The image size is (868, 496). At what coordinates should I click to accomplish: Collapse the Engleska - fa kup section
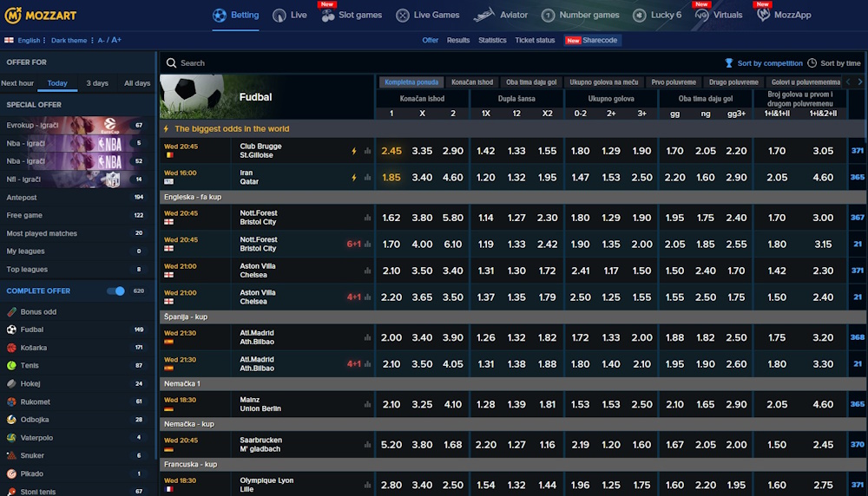click(512, 197)
